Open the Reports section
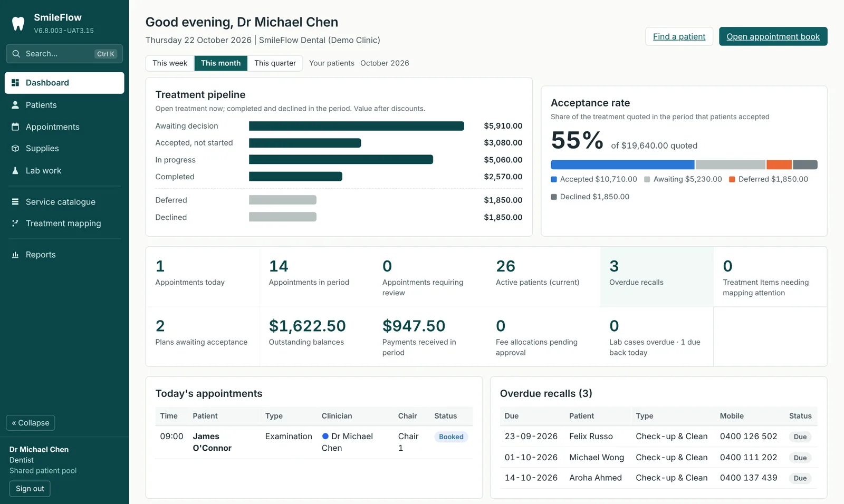This screenshot has height=504, width=844. point(64,255)
